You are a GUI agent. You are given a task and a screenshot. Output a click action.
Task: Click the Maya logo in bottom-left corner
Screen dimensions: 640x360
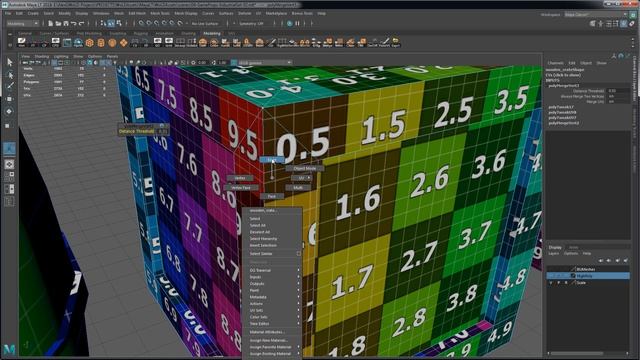coord(9,349)
